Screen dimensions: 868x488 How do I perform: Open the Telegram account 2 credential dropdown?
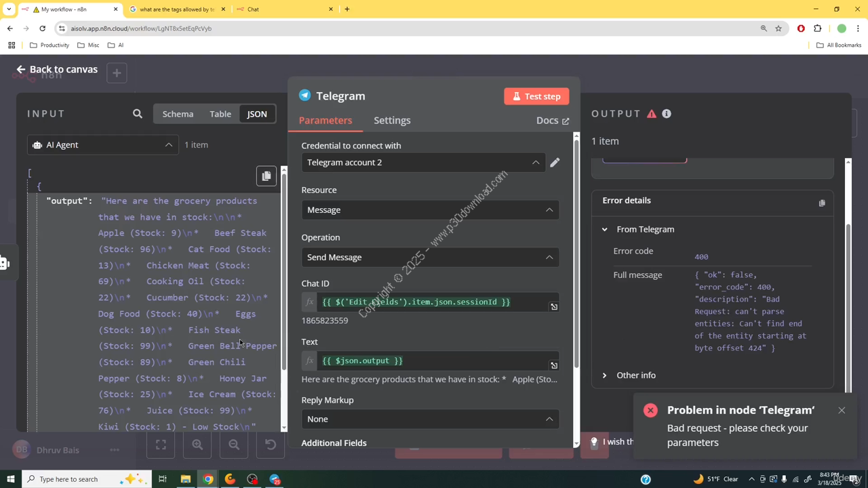(x=423, y=163)
